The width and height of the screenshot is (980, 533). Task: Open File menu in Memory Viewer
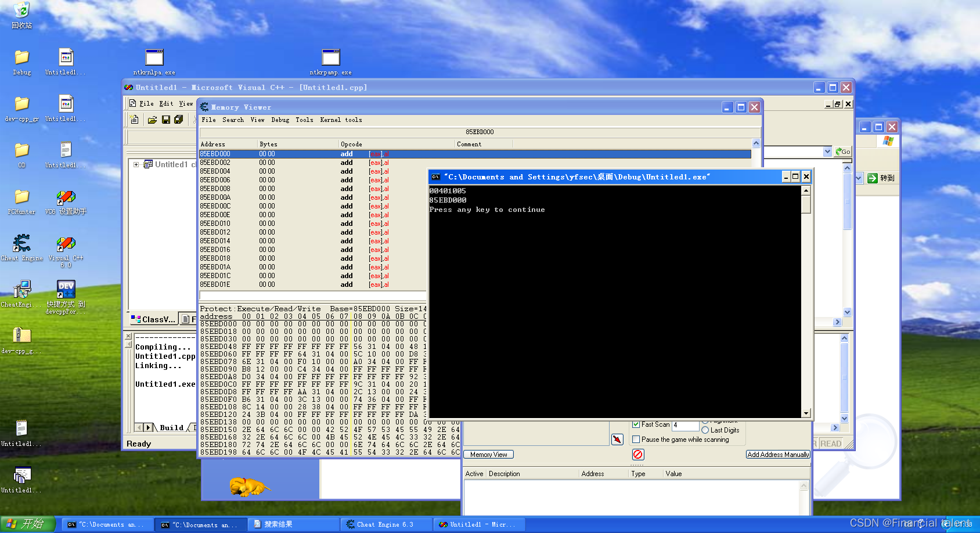pyautogui.click(x=208, y=120)
